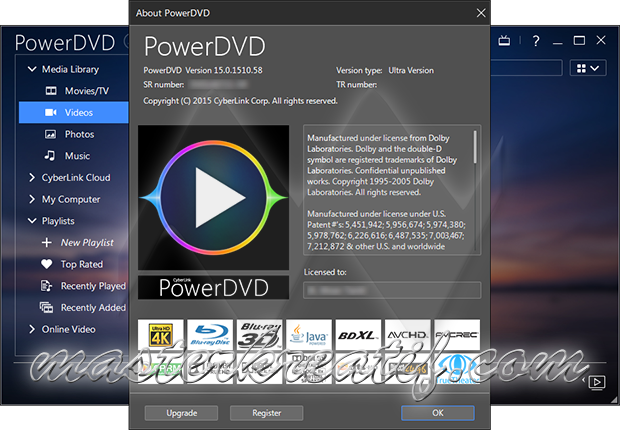Click the Blu-ray 3D badge
This screenshot has width=620, height=430.
pos(259,335)
